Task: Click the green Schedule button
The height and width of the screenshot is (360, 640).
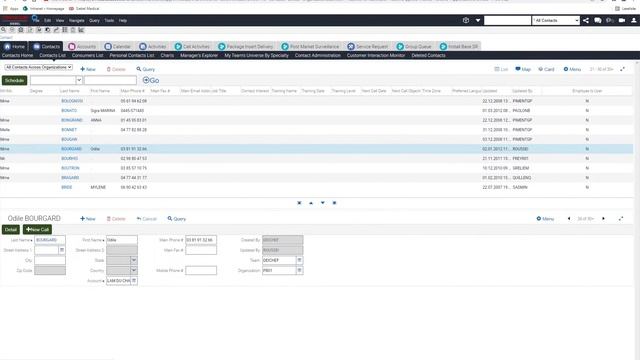Action: pyautogui.click(x=15, y=80)
